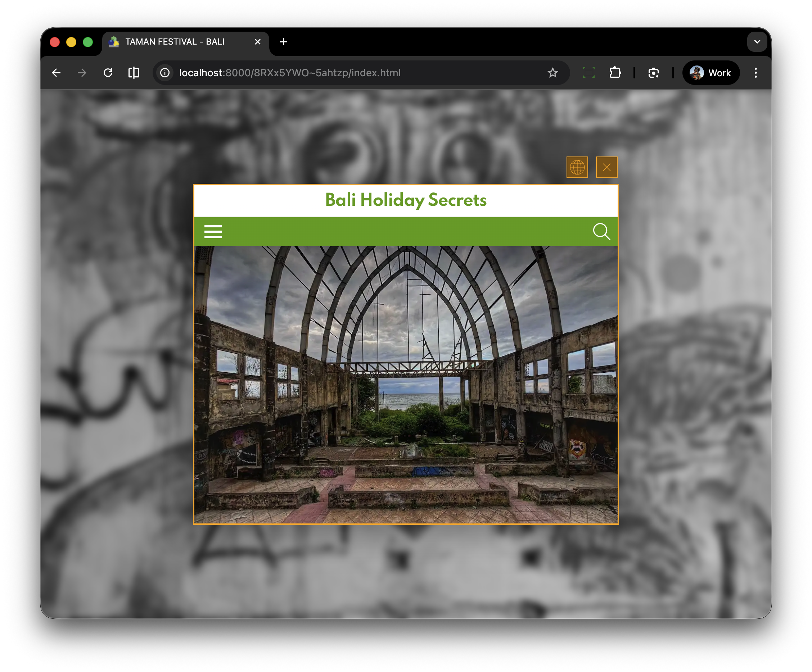The width and height of the screenshot is (812, 672).
Task: Toggle the browser side panel
Action: tap(134, 73)
